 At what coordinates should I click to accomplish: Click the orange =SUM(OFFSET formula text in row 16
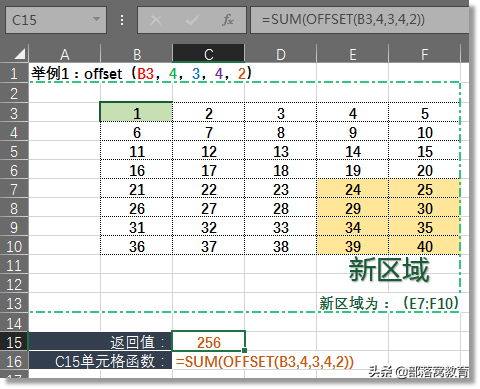265,361
